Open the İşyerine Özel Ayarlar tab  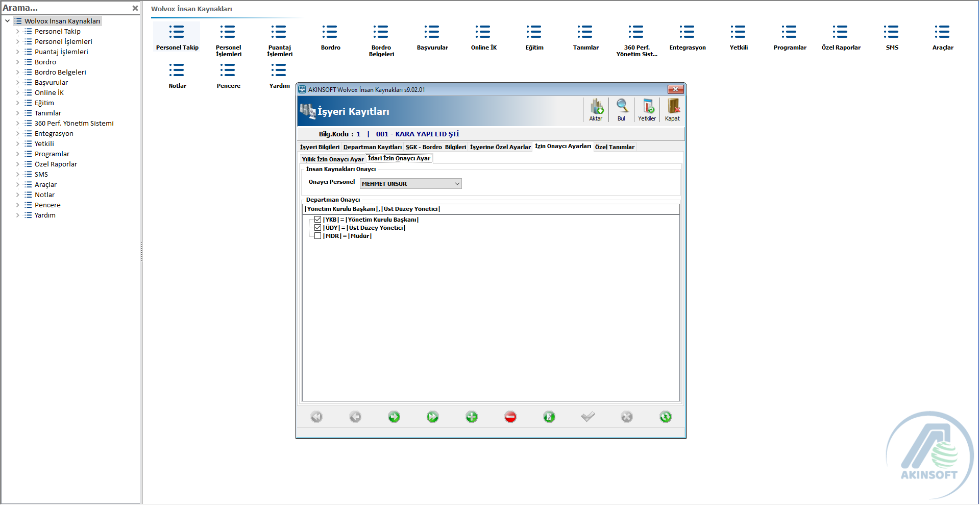coord(500,147)
